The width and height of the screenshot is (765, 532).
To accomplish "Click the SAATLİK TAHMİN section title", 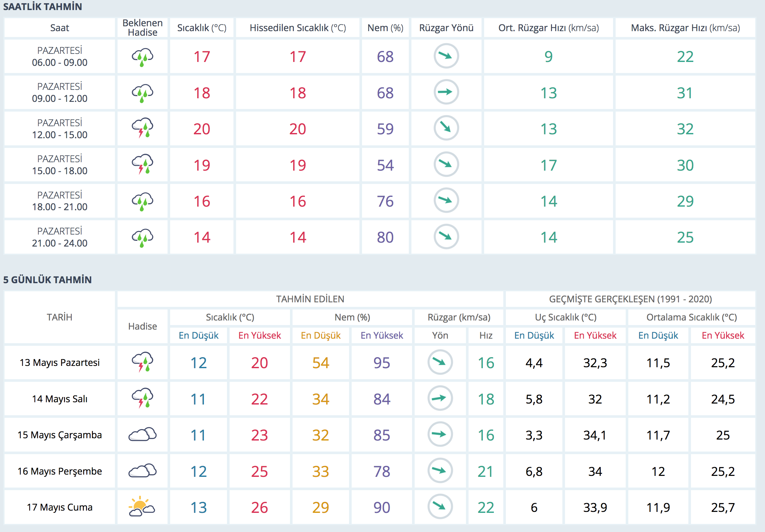I will click(x=43, y=7).
